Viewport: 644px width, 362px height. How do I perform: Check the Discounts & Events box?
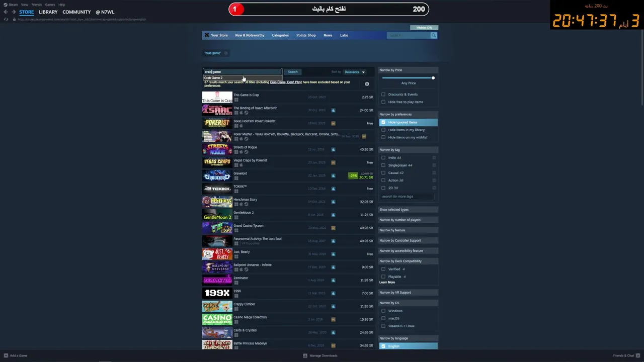pos(383,95)
